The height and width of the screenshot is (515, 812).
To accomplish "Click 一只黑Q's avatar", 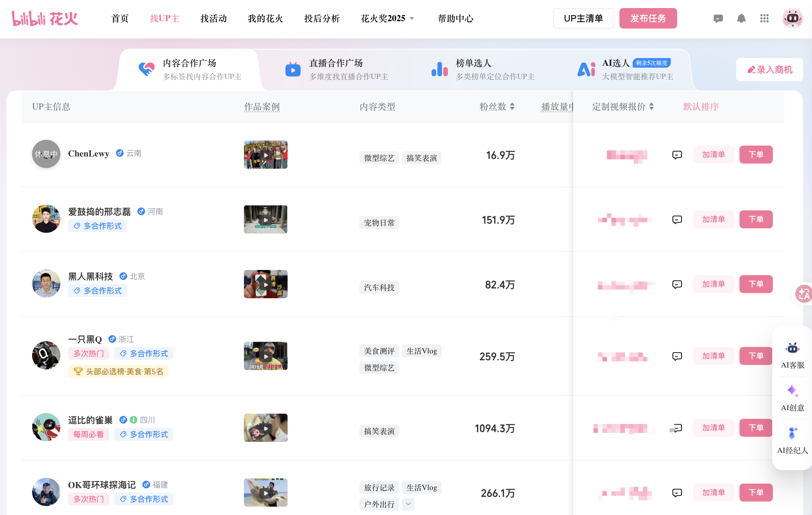I will 46,355.
